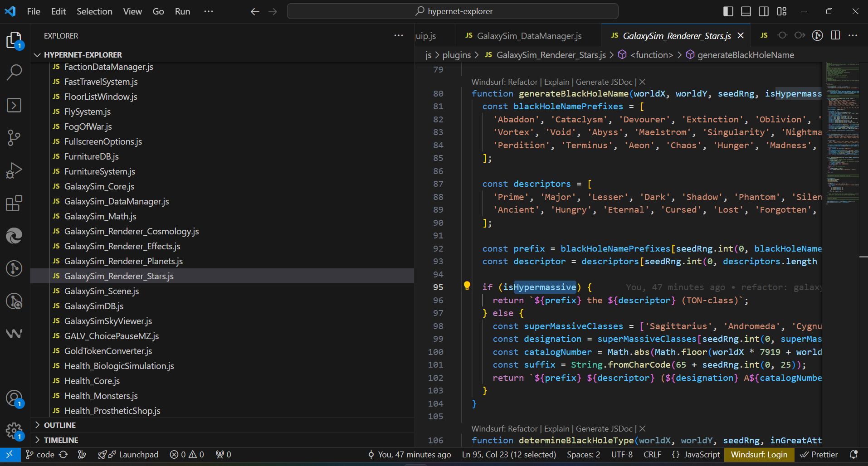Open notifications bell in status bar
This screenshot has height=466, width=868.
coord(853,455)
